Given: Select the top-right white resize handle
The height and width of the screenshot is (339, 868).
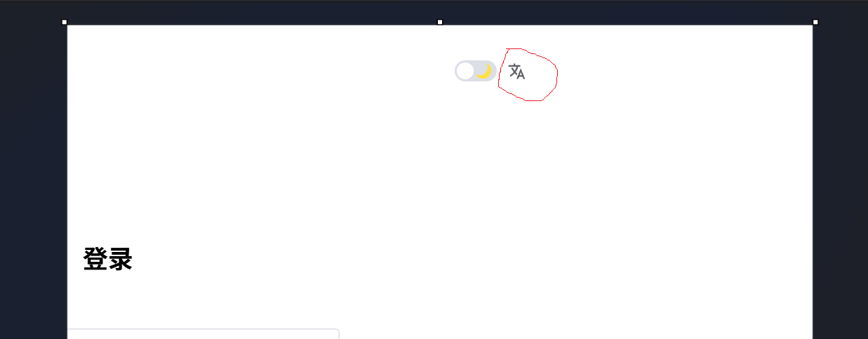Looking at the screenshot, I should tap(815, 22).
